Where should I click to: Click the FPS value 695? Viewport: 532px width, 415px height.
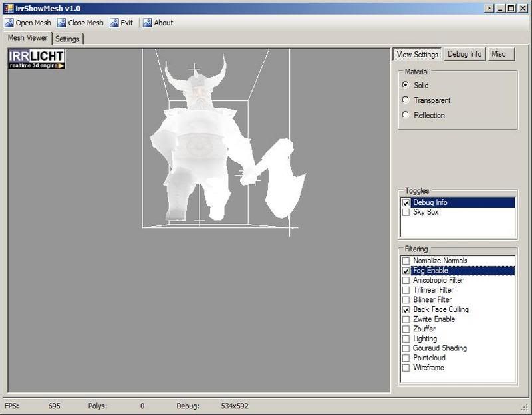54,406
